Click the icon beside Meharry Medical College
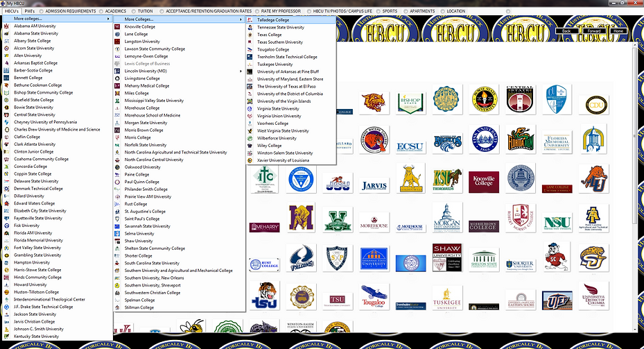Screen dimensions: 644x349 click(117, 86)
